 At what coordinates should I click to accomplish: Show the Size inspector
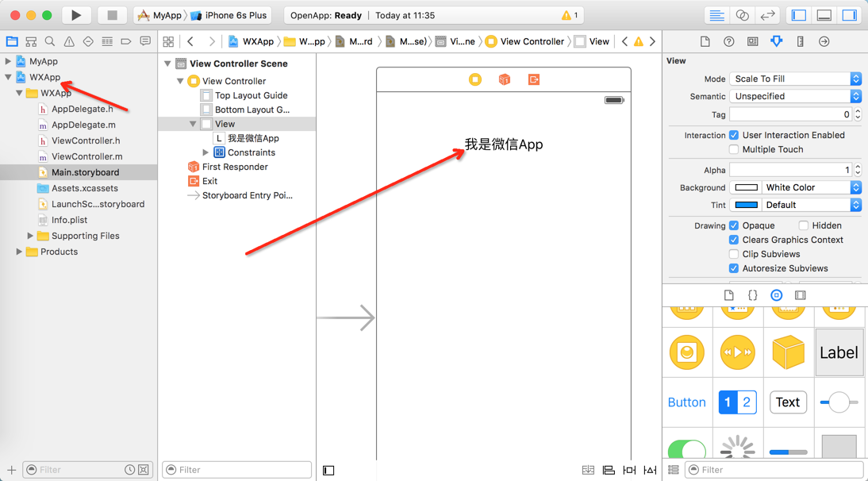click(x=801, y=41)
